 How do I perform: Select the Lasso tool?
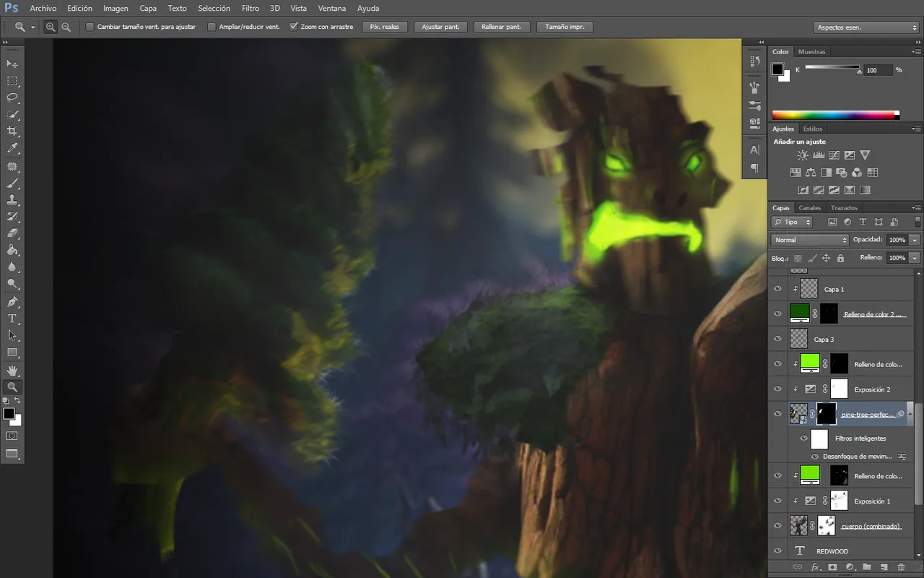pos(12,98)
